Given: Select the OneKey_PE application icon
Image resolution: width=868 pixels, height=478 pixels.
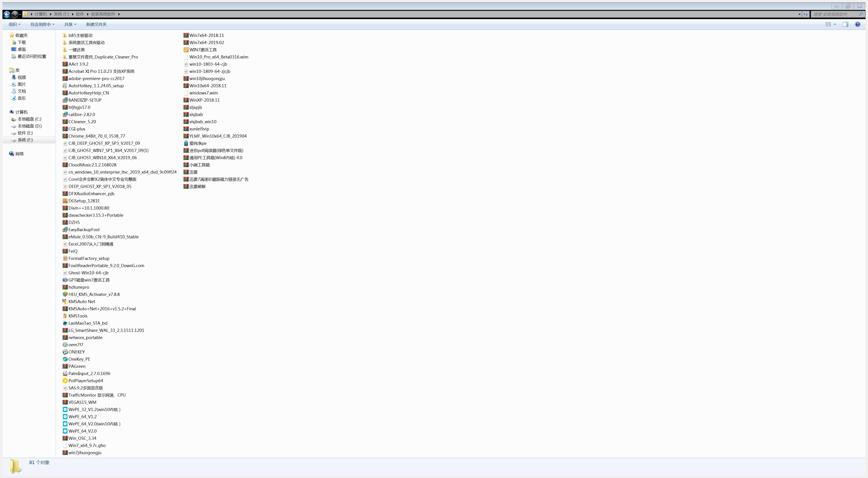Looking at the screenshot, I should point(65,359).
